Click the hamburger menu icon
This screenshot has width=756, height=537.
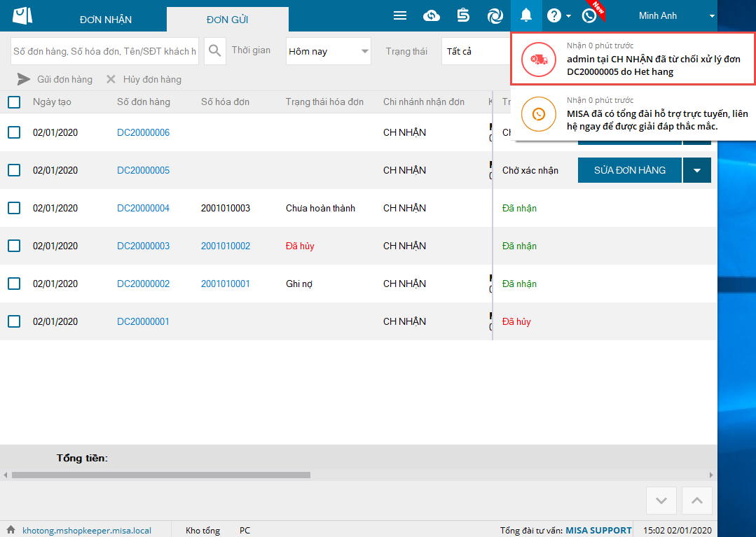(400, 15)
